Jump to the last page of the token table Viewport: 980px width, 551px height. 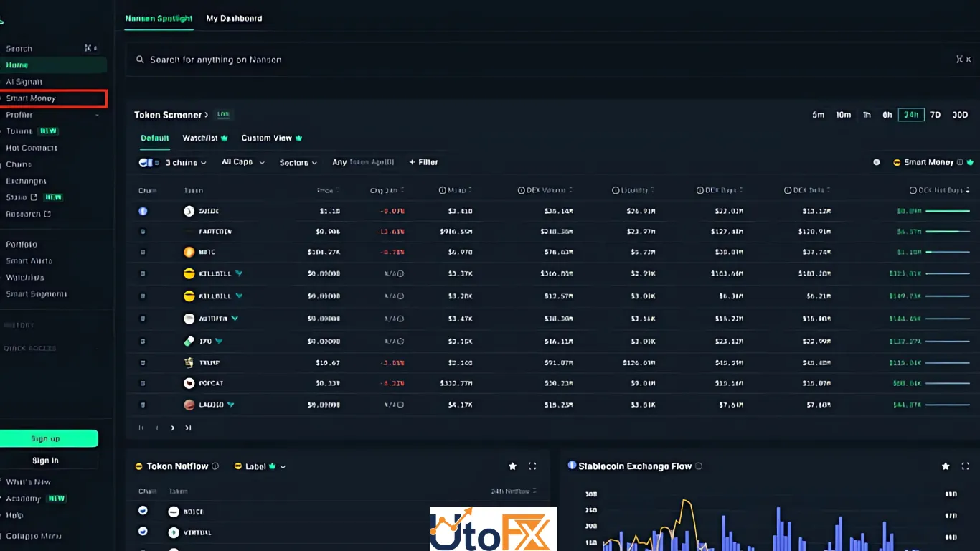(188, 428)
